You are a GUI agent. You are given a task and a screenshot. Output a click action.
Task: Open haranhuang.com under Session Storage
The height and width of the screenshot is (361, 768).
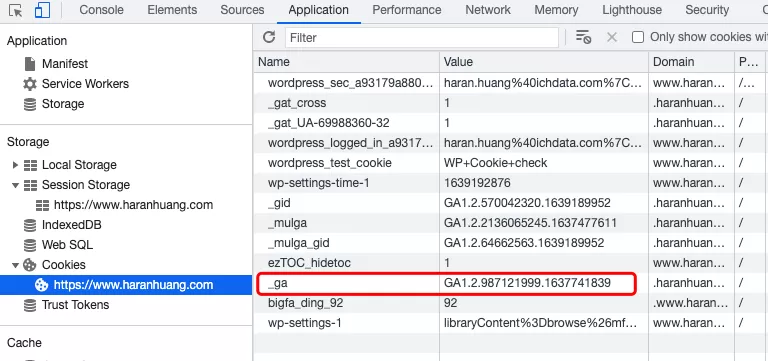133,205
